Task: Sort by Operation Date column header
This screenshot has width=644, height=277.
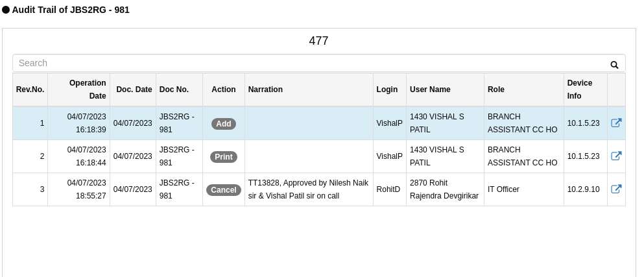Action: coord(79,90)
